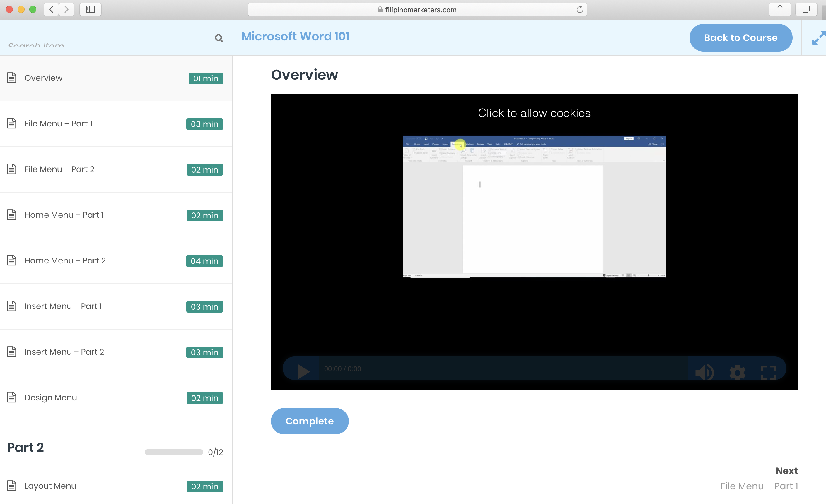Open Insert Menu – Part 2 lesson
The width and height of the screenshot is (826, 504).
tap(116, 352)
